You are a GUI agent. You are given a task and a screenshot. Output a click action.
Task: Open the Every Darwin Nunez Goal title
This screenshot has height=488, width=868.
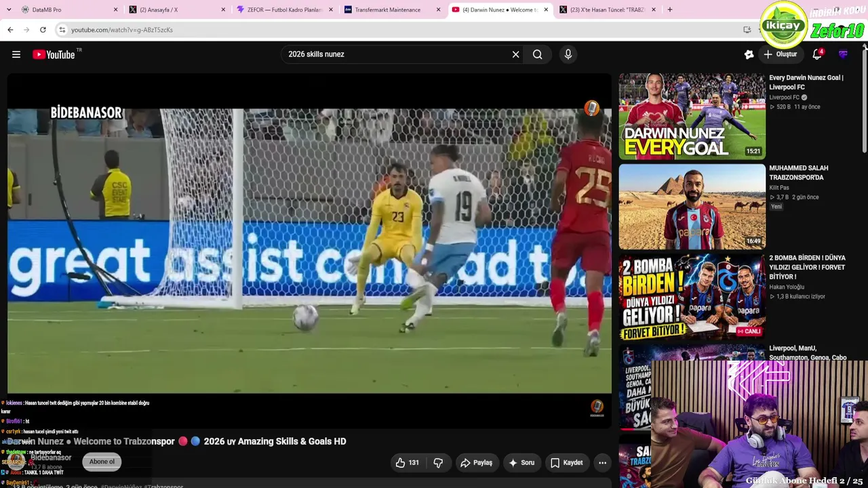[806, 83]
